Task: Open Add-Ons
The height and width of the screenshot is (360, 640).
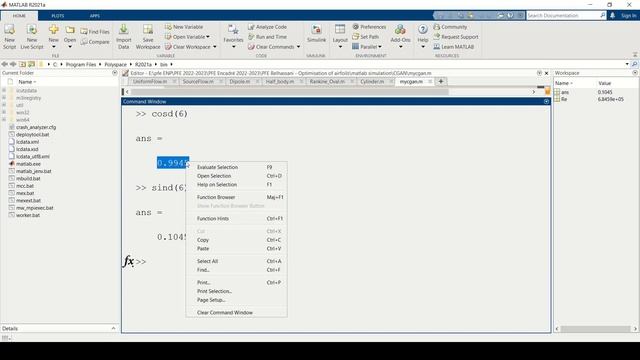Action: pyautogui.click(x=400, y=37)
